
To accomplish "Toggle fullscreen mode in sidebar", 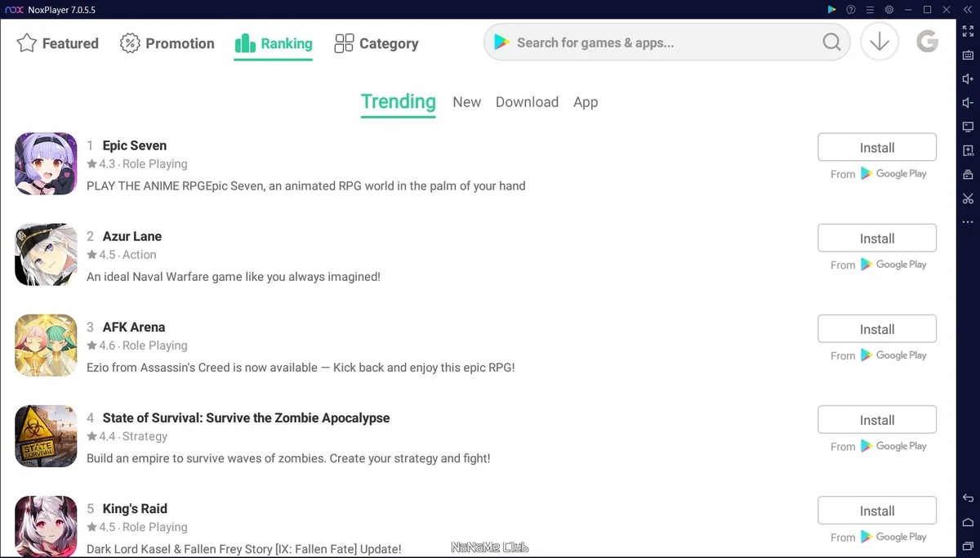I will tap(968, 31).
